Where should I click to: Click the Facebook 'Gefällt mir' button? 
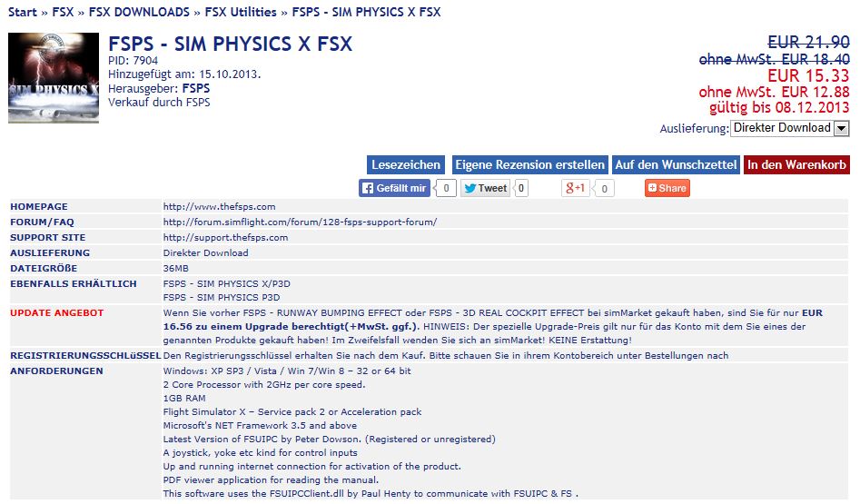click(394, 188)
